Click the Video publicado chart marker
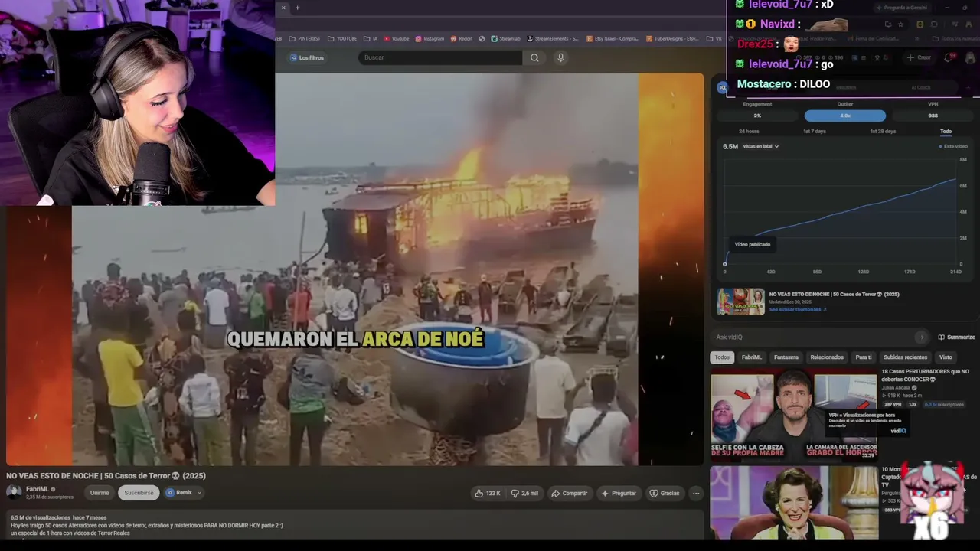The height and width of the screenshot is (551, 980). (725, 264)
